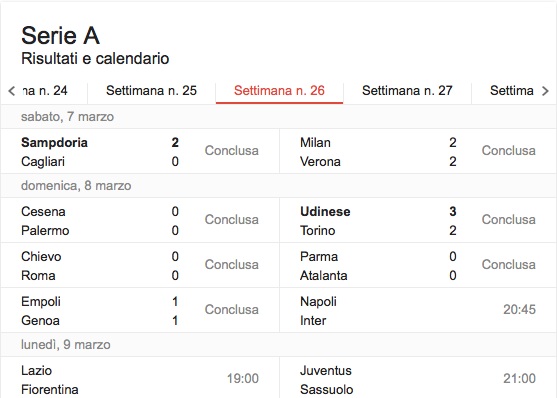Screen dimensions: 557x398
Task: Open the Napoli vs Inter 20:45 fixture
Action: pyautogui.click(x=418, y=310)
